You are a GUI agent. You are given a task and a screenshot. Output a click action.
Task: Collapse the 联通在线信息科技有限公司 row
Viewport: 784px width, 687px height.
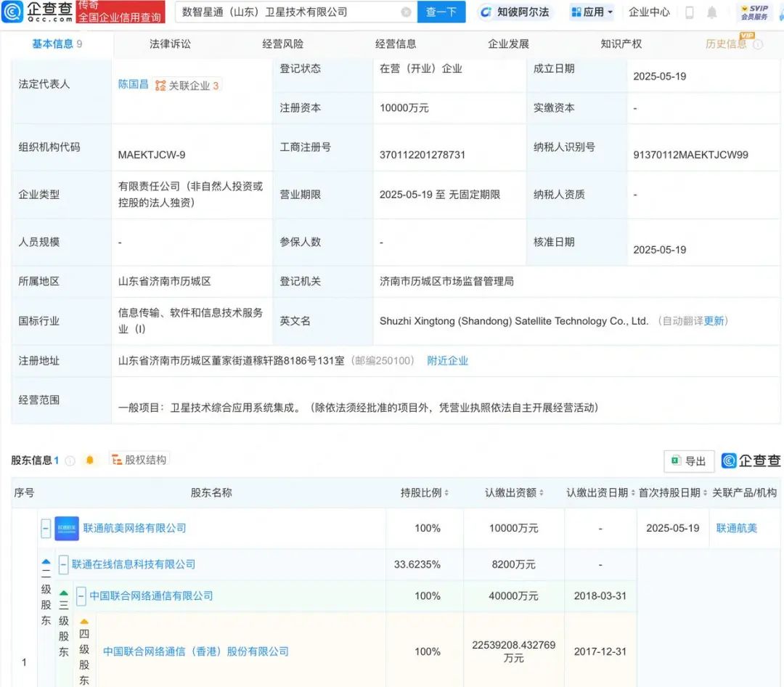tap(63, 564)
